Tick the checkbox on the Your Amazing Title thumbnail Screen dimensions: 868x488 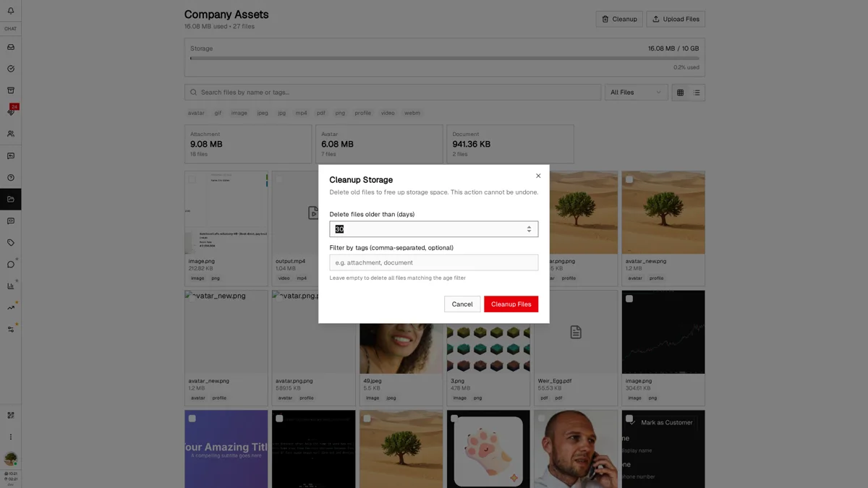pyautogui.click(x=192, y=419)
